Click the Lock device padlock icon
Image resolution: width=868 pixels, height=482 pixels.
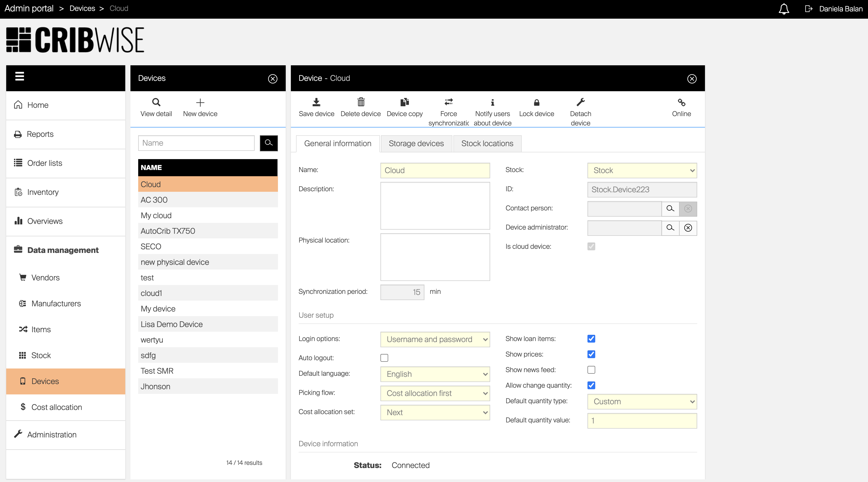tap(536, 103)
